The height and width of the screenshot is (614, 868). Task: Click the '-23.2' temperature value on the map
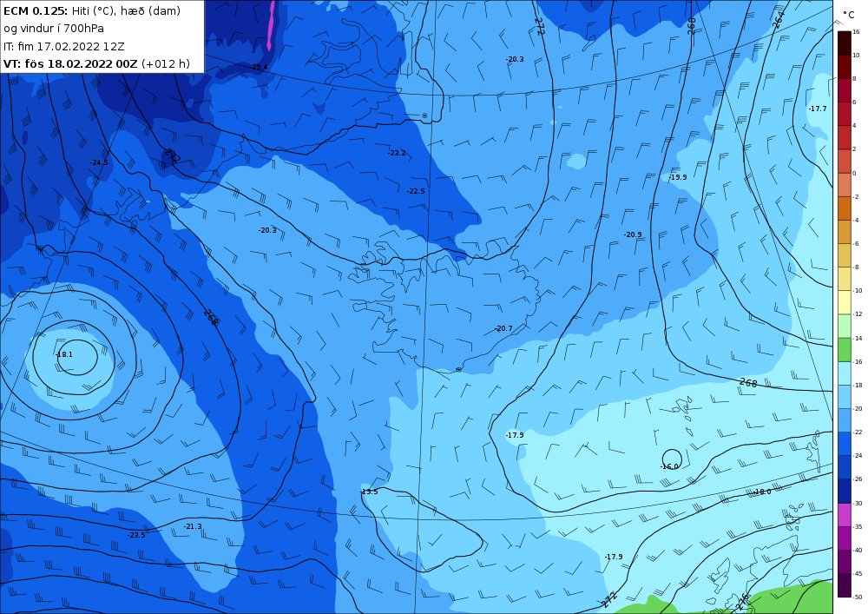point(397,154)
